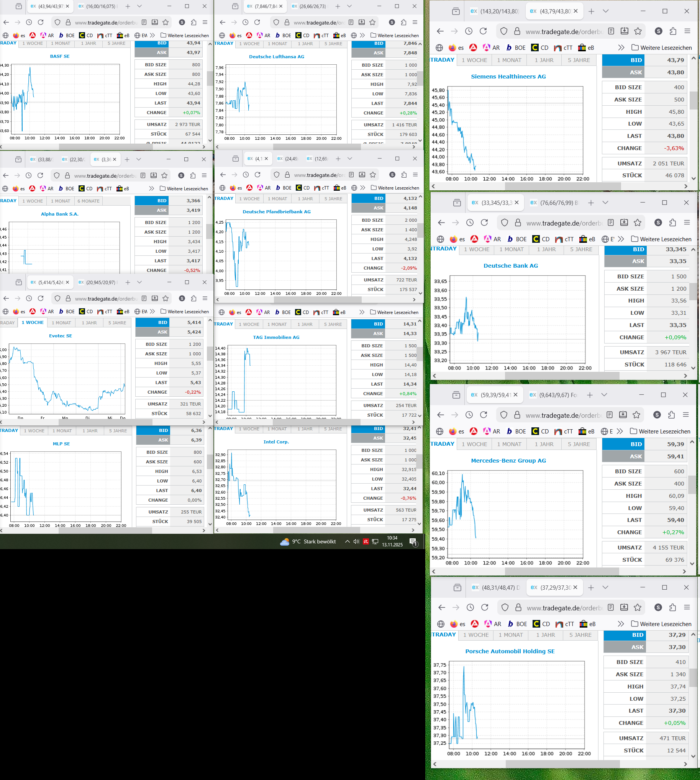This screenshot has height=780, width=700.
Task: Switch to 1 MONAT chart for Siemens Healthineers
Action: pyautogui.click(x=509, y=60)
